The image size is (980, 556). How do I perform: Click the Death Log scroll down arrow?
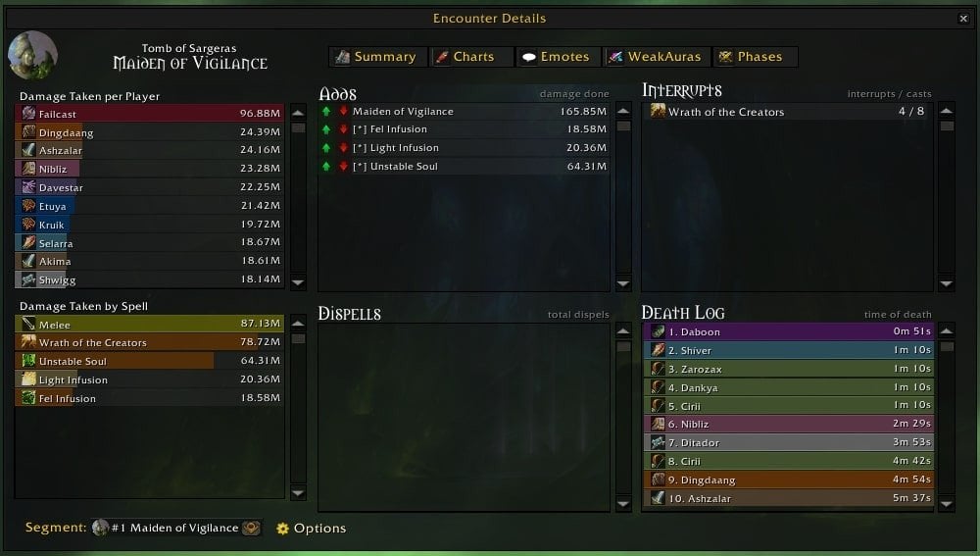point(947,503)
